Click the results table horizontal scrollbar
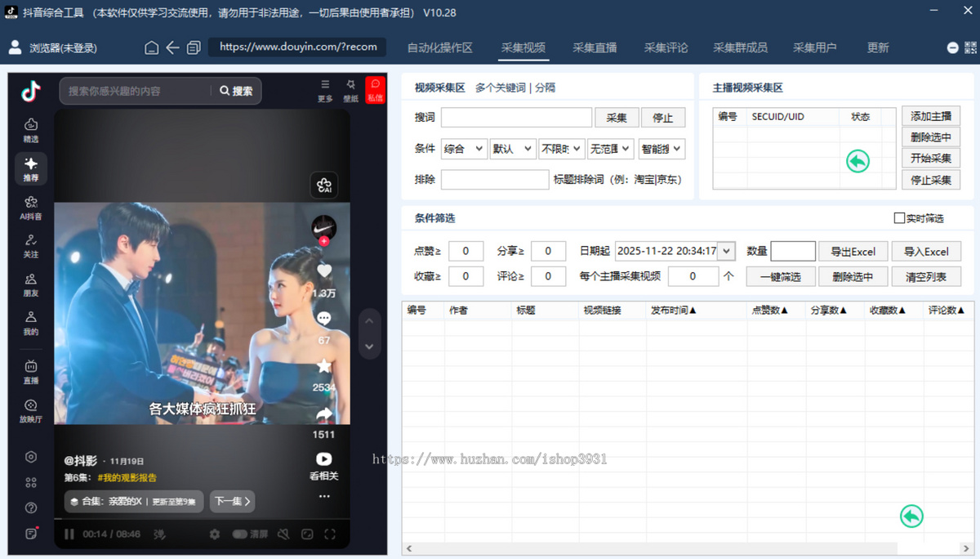980x559 pixels. [x=650, y=548]
